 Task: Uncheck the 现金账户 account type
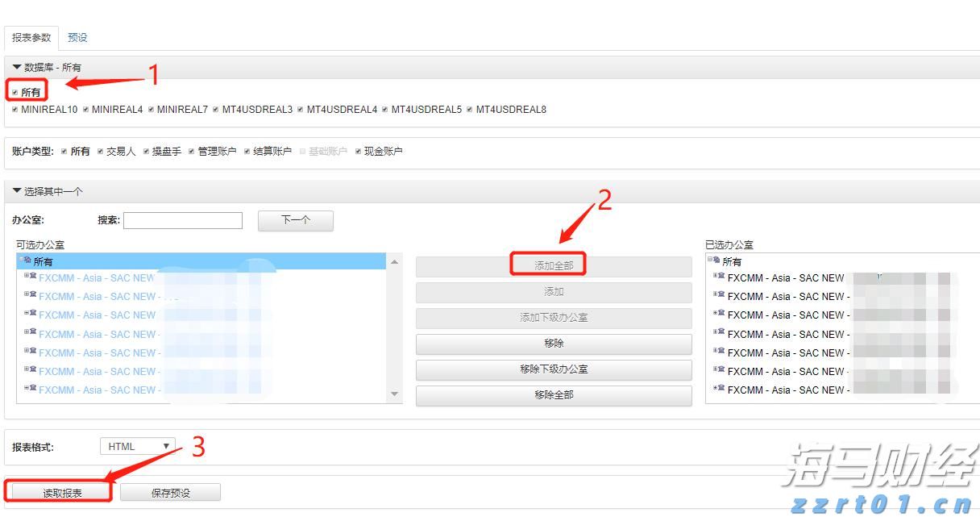tap(359, 152)
